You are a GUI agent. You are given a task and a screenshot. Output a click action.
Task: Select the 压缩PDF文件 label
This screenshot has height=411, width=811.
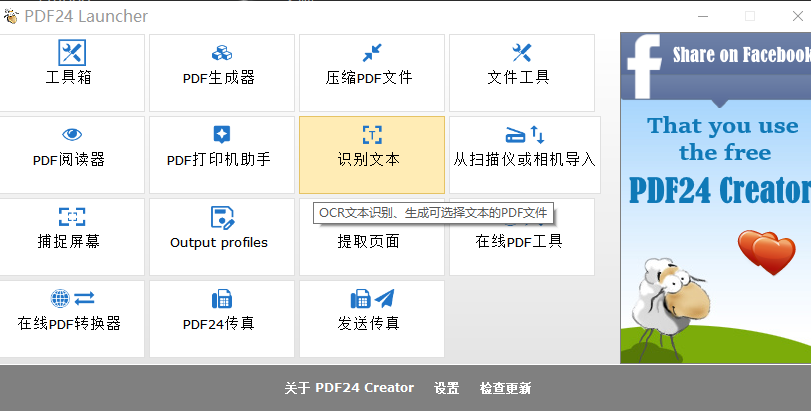[x=369, y=78]
